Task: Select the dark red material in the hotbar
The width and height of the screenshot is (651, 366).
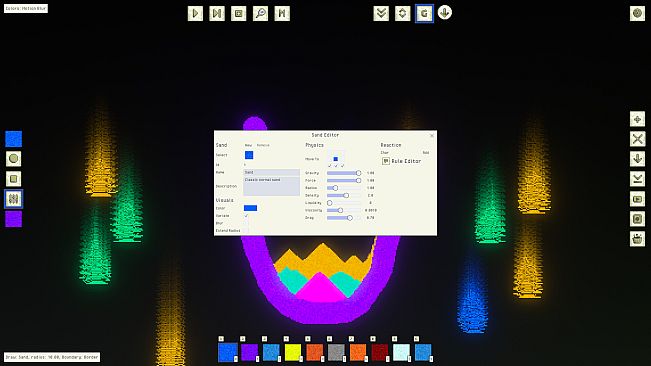Action: click(379, 352)
